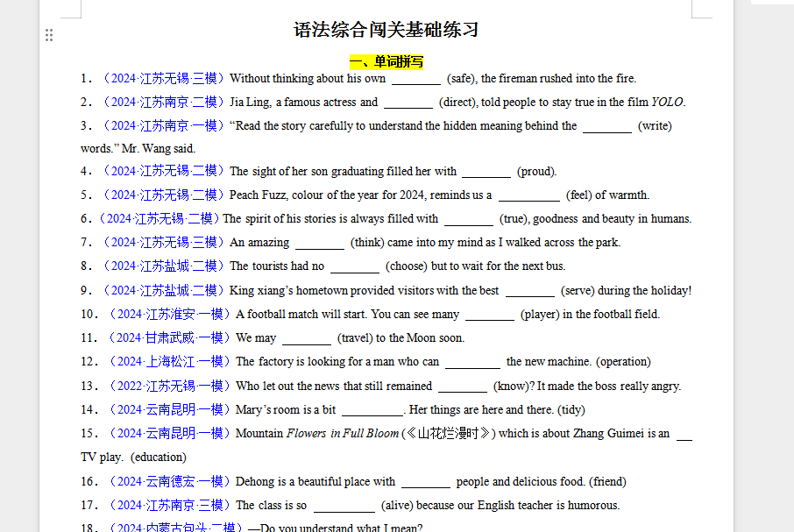Click the blank before (proud) in question 4
The height and width of the screenshot is (532, 794).
tap(486, 172)
